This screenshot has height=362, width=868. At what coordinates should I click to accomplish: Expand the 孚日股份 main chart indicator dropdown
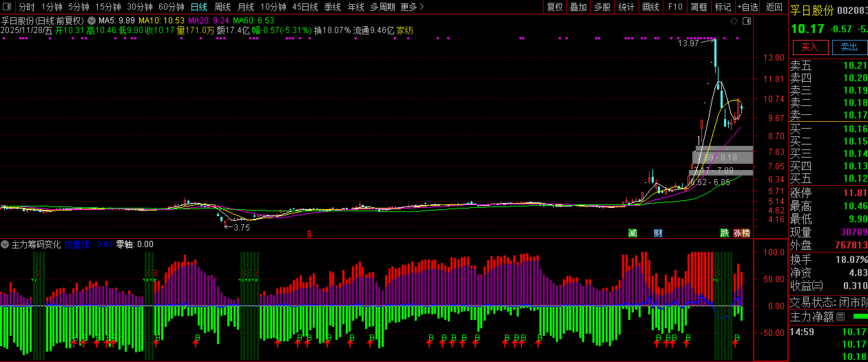[92, 21]
